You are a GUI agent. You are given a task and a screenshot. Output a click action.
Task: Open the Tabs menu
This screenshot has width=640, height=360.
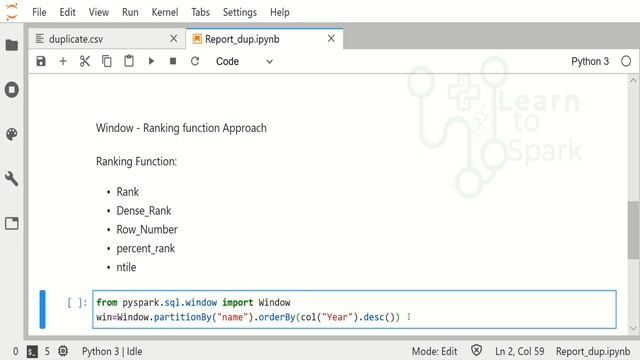click(x=200, y=12)
